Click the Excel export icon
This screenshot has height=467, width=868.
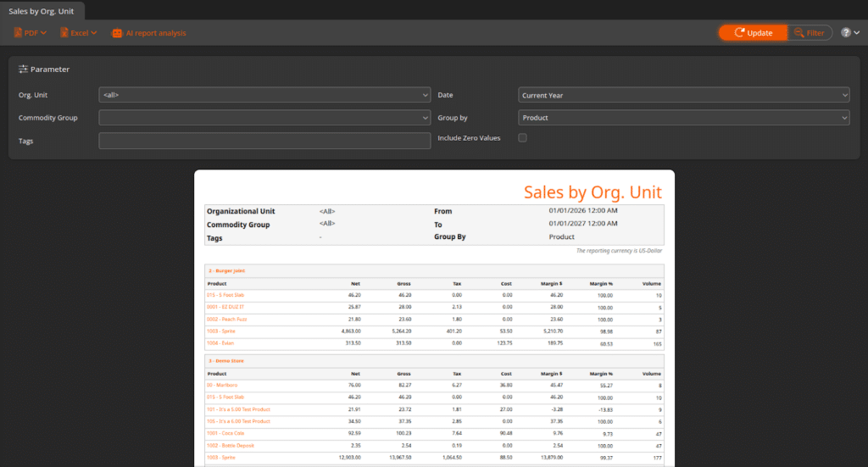click(64, 33)
